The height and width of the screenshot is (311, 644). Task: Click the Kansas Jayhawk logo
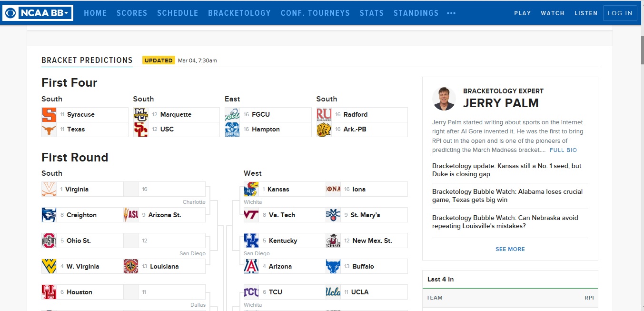[251, 189]
